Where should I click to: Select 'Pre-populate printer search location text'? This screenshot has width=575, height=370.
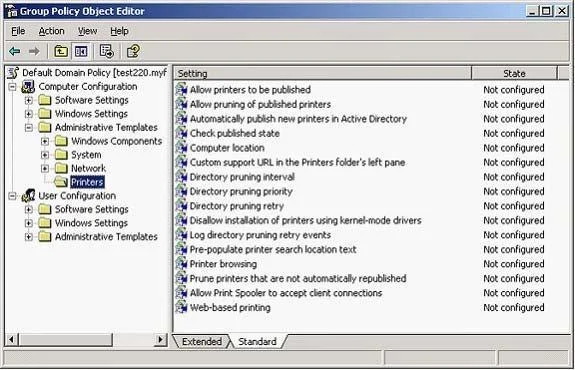click(x=273, y=249)
